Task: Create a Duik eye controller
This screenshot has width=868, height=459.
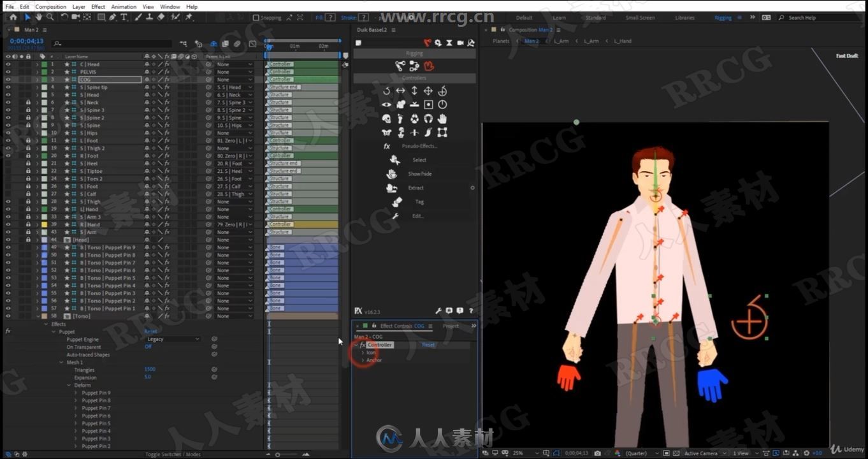Action: pyautogui.click(x=386, y=105)
